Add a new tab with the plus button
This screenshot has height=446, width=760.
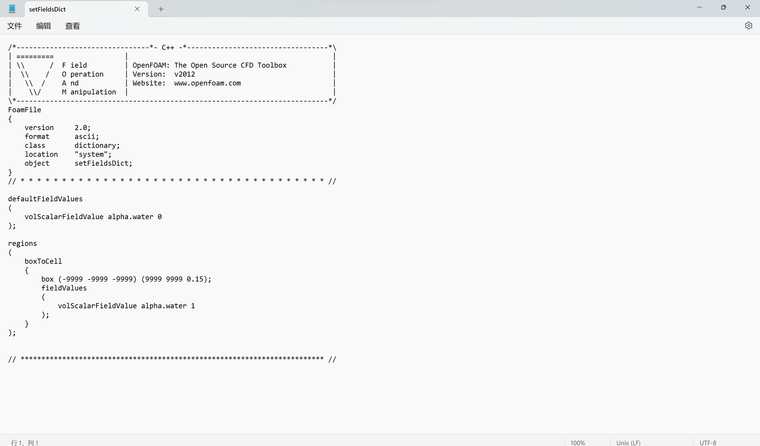pyautogui.click(x=161, y=9)
